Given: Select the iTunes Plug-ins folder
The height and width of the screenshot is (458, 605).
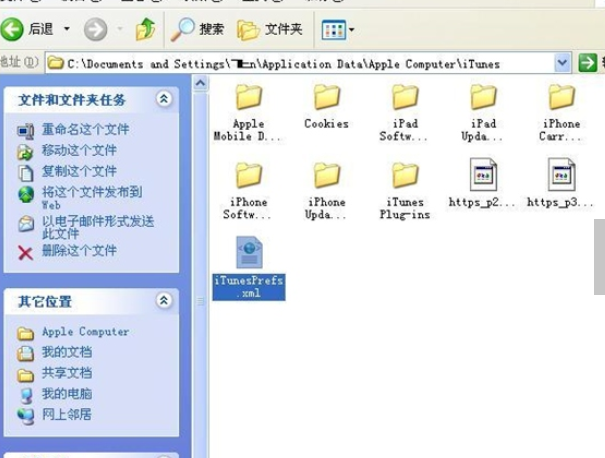Looking at the screenshot, I should 404,191.
